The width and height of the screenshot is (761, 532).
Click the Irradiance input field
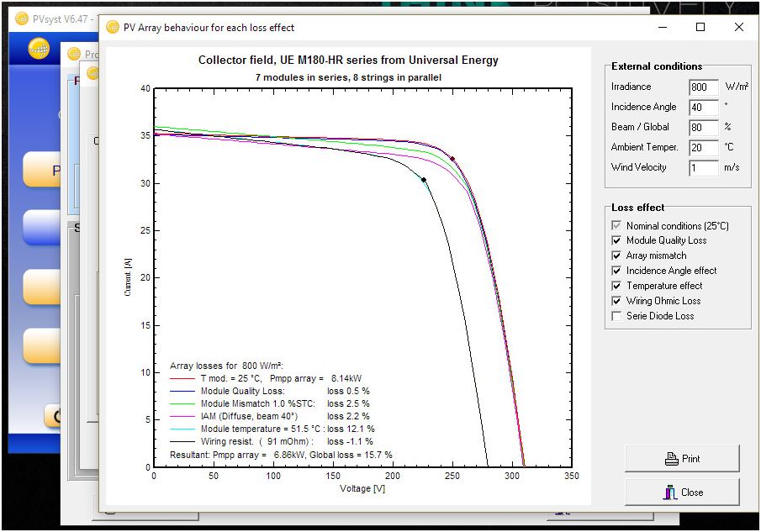pos(704,87)
